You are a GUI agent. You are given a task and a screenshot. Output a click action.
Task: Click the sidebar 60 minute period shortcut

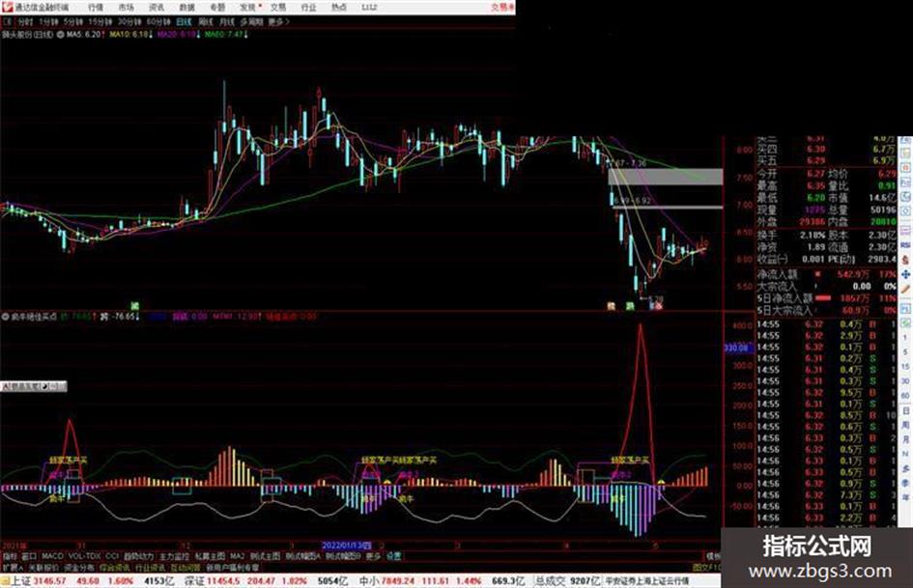[905, 395]
